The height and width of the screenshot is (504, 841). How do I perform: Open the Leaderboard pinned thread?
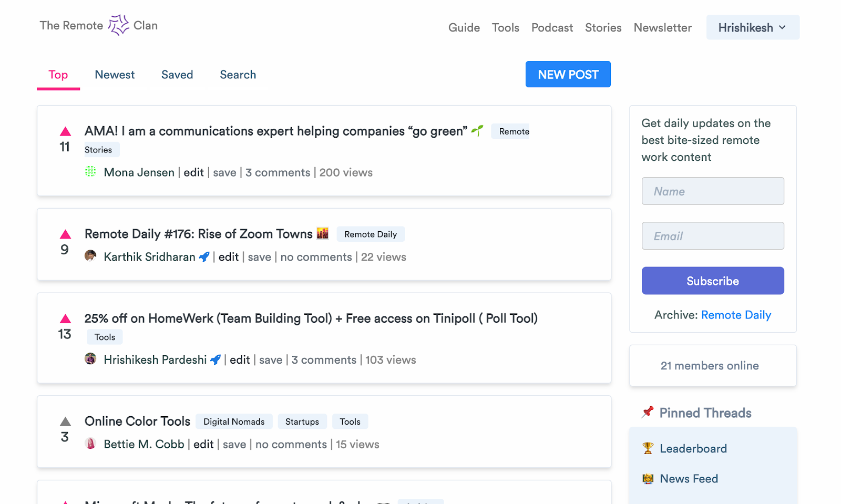[x=693, y=448]
